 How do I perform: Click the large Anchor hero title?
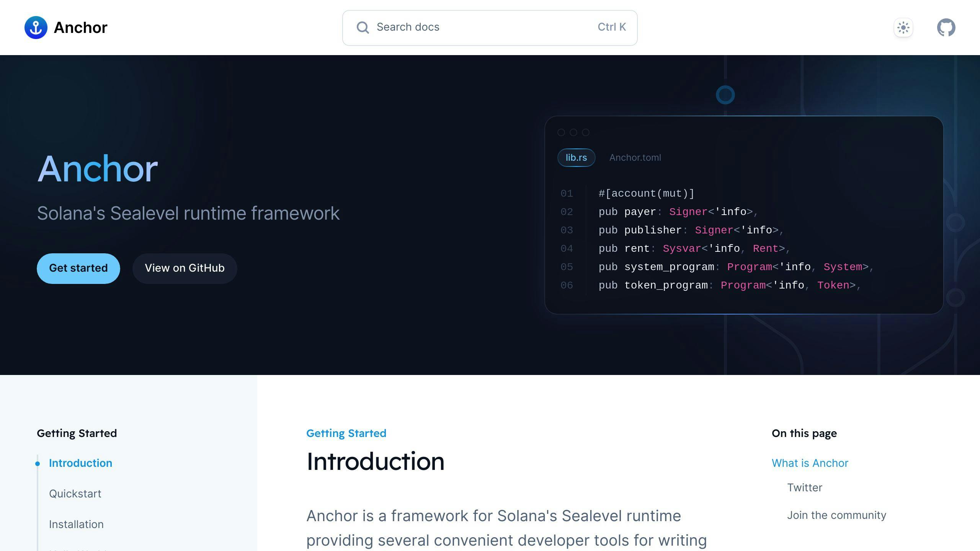click(x=97, y=169)
